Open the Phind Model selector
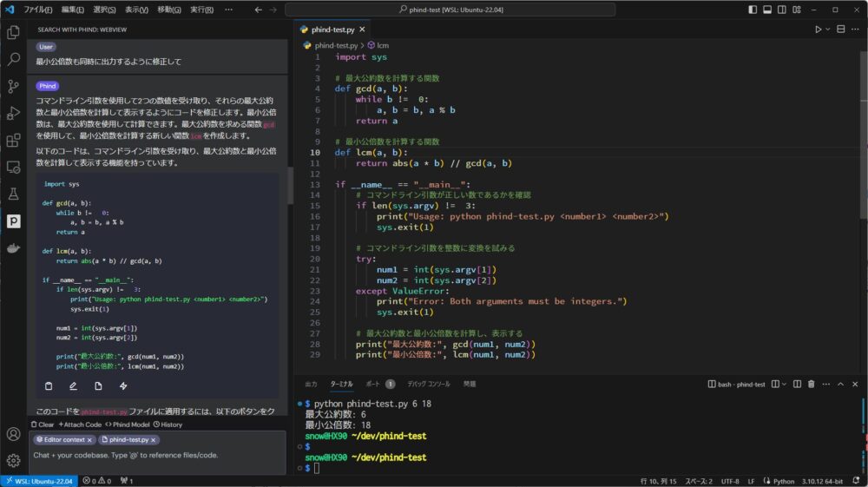Viewport: 868px width, 487px height. [x=128, y=424]
